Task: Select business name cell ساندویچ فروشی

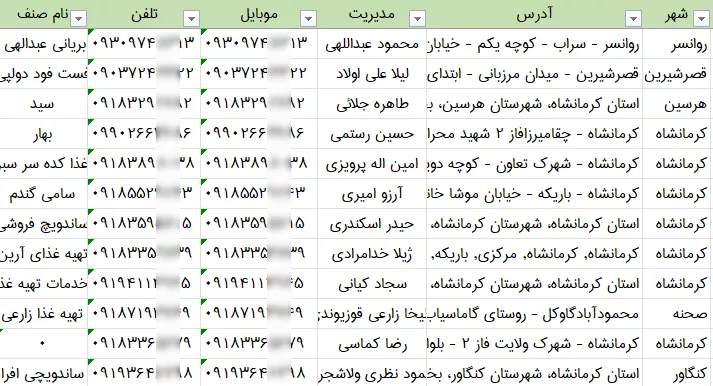Action: [44, 224]
